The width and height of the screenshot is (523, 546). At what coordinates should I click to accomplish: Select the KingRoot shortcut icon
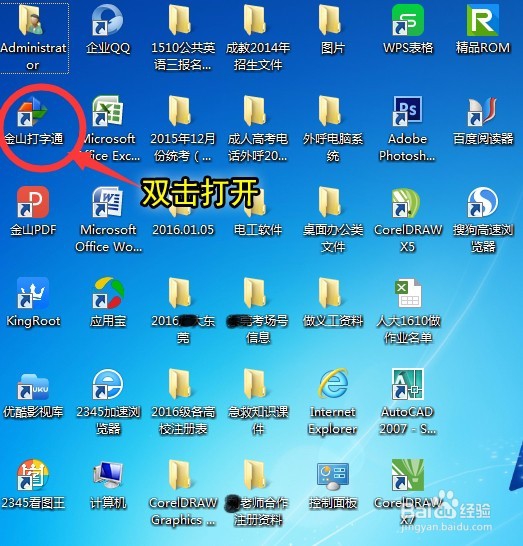click(x=33, y=293)
